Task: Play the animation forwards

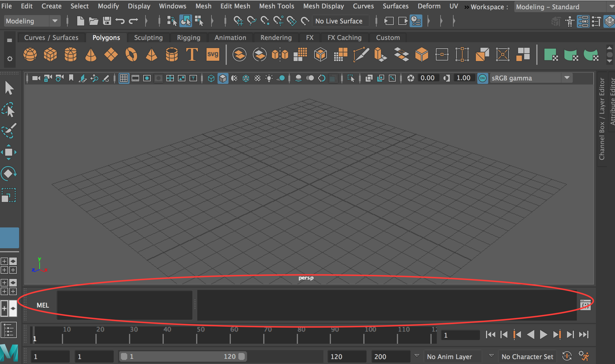Action: click(544, 335)
